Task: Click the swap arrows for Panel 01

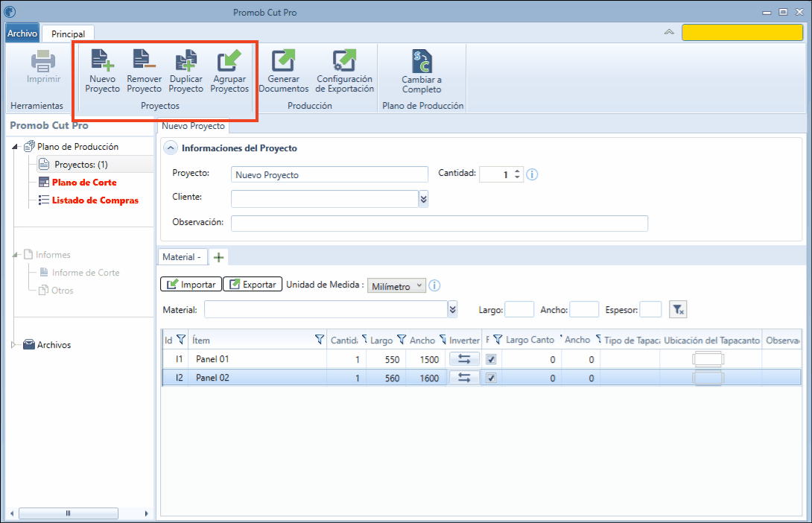Action: (464, 359)
